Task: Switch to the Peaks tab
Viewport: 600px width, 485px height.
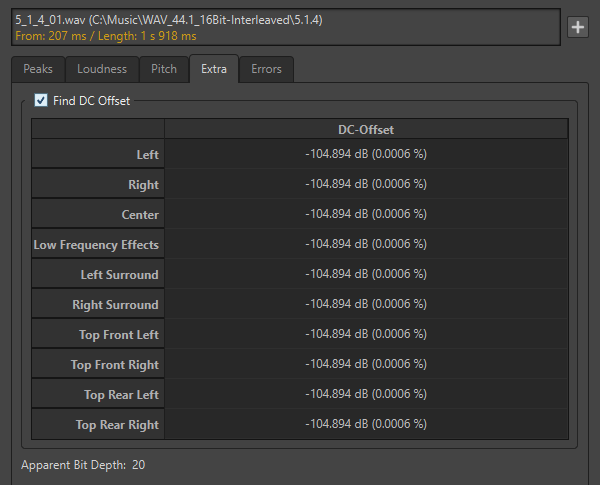Action: (x=39, y=69)
